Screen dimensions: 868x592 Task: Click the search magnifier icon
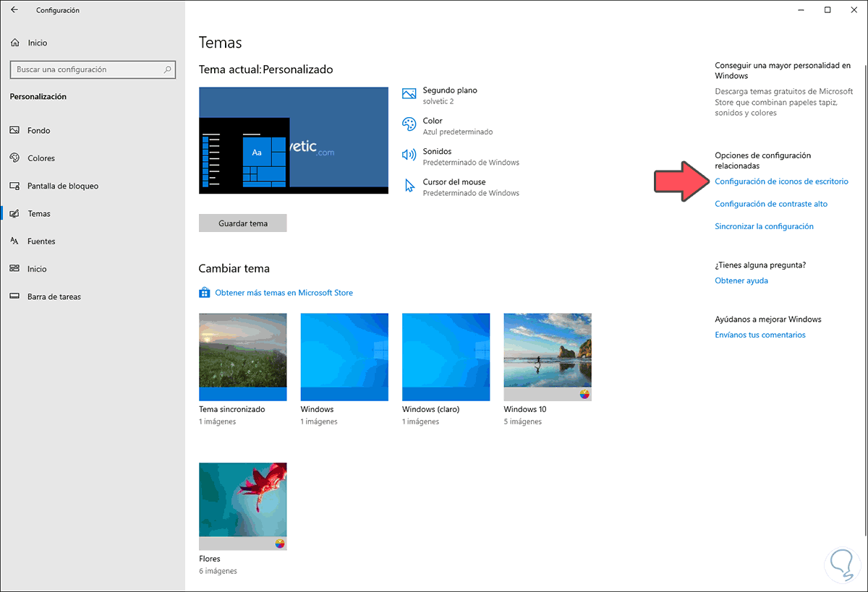pos(168,69)
